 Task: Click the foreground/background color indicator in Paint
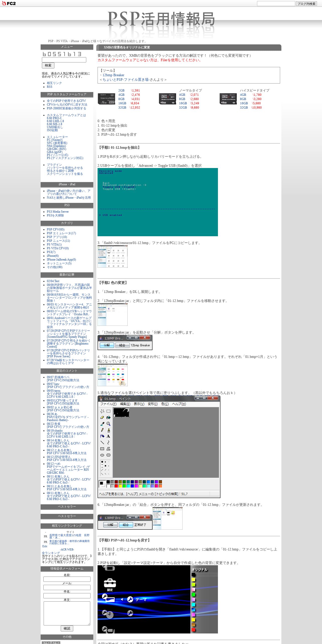click(102, 484)
